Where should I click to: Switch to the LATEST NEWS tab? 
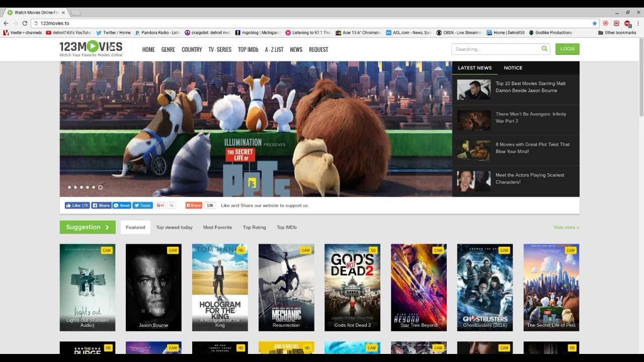point(474,68)
